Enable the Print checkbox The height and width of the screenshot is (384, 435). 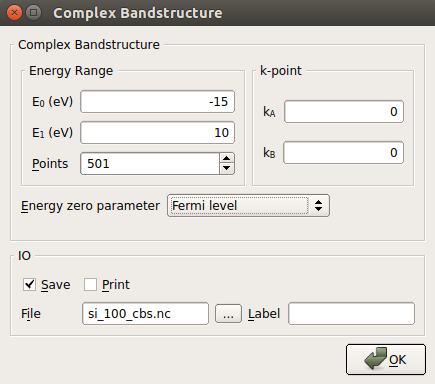pyautogui.click(x=90, y=285)
